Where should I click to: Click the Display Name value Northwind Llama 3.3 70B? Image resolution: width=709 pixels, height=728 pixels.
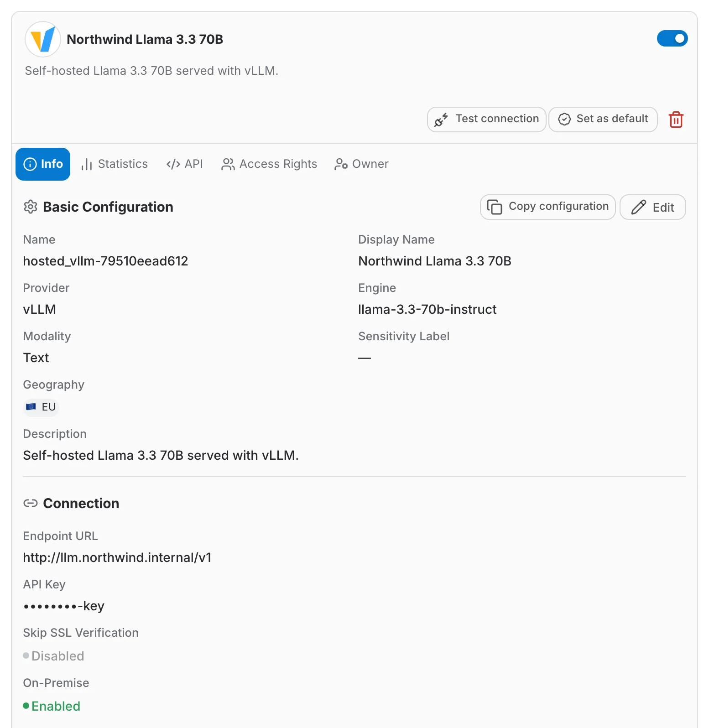[x=435, y=261]
